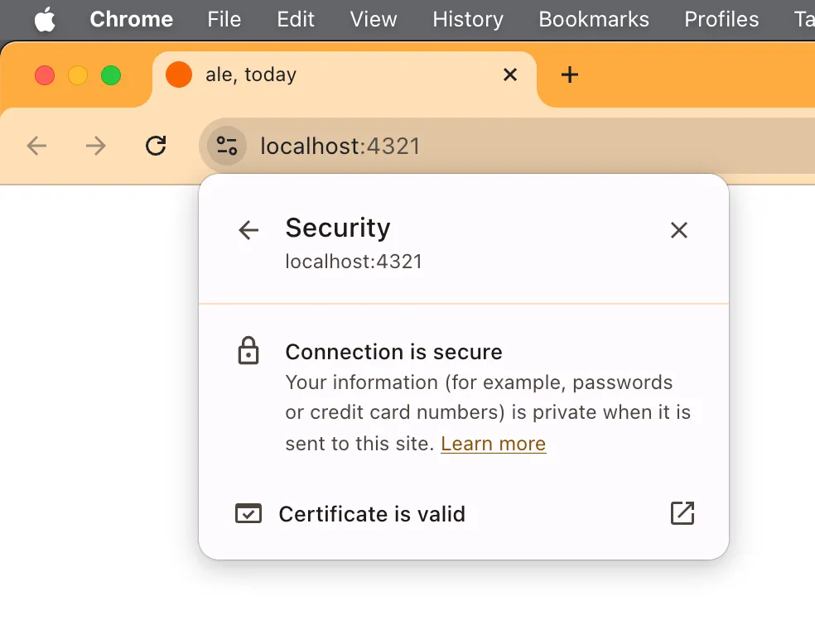Open the Bookmarks menu
Viewport: 815px width, 644px height.
click(594, 20)
